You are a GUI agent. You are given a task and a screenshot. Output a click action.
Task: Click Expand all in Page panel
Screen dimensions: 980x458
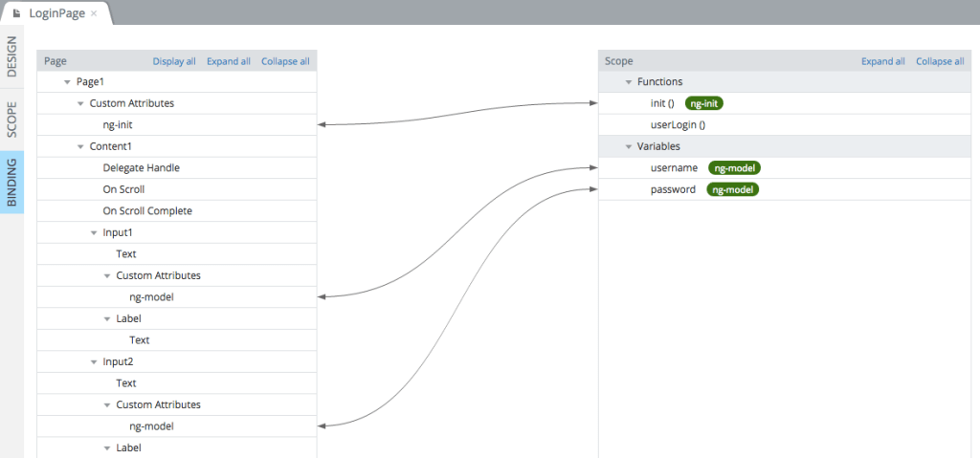point(229,61)
